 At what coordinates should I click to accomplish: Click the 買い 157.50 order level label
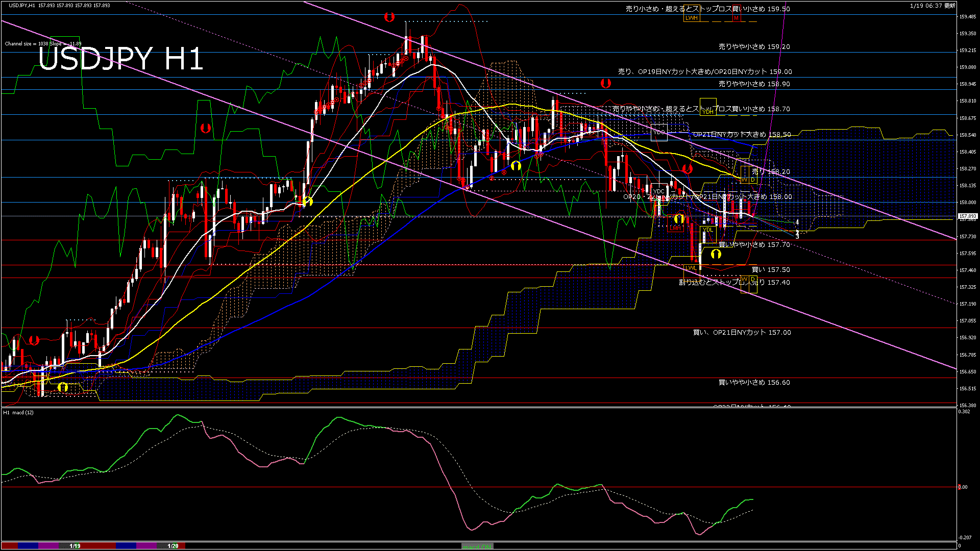click(771, 270)
